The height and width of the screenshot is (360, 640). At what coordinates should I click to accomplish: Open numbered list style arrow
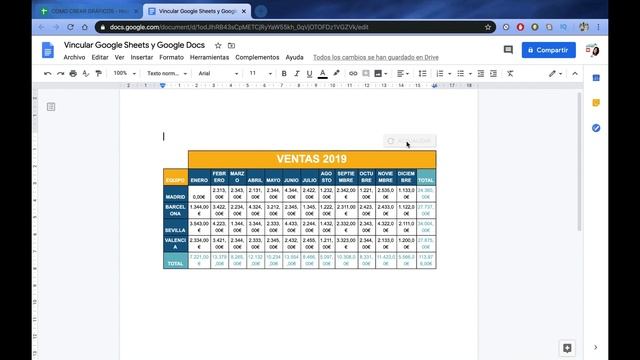(449, 74)
